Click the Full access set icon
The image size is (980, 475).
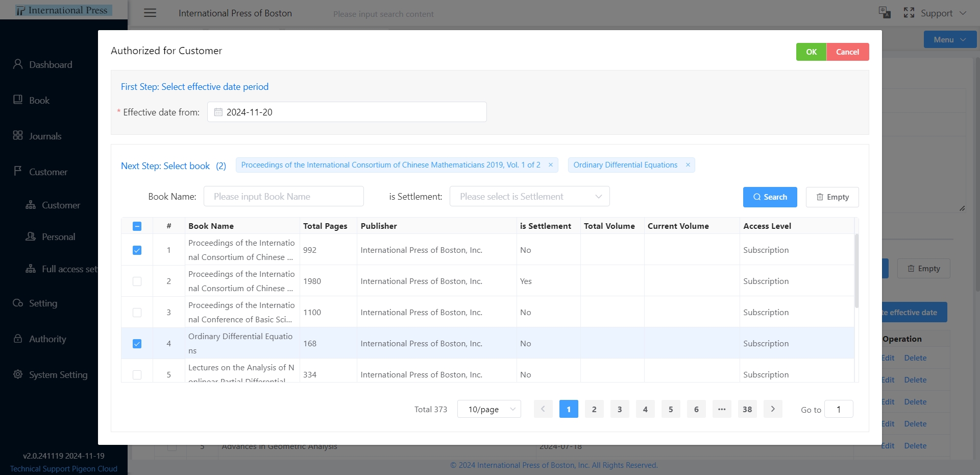coord(31,269)
